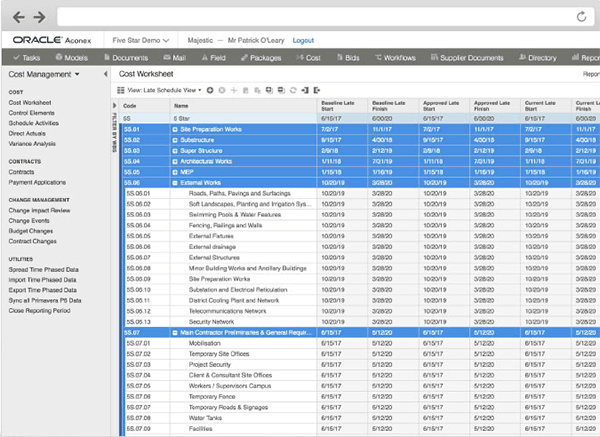Open Change Impact Review in sidebar
The width and height of the screenshot is (600, 437).
click(x=39, y=210)
